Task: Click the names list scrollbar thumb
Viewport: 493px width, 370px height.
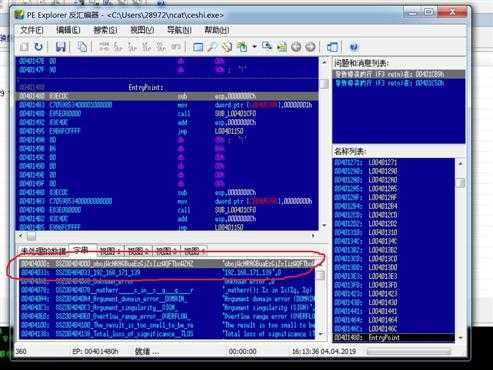Action: coord(460,183)
